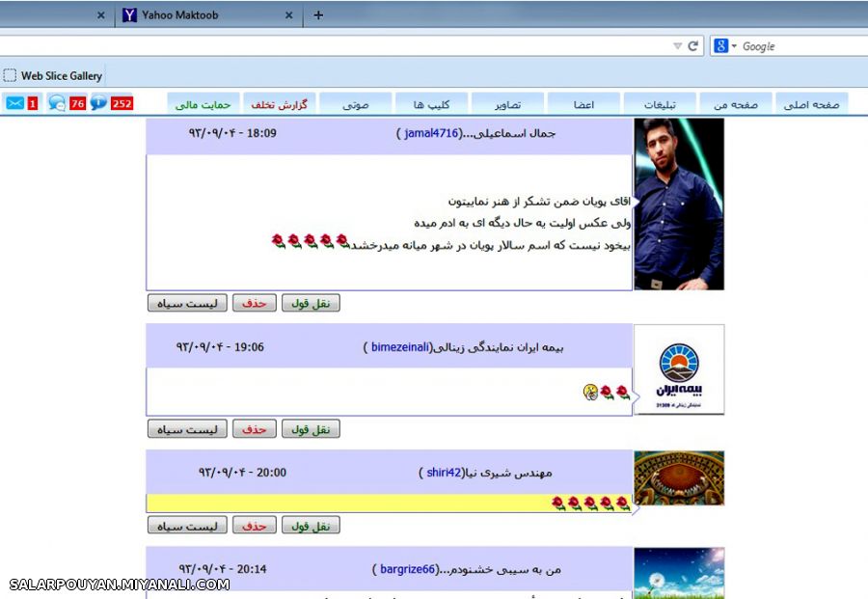Click نقل قول under shiri42 comment
The image size is (868, 599).
tap(311, 526)
